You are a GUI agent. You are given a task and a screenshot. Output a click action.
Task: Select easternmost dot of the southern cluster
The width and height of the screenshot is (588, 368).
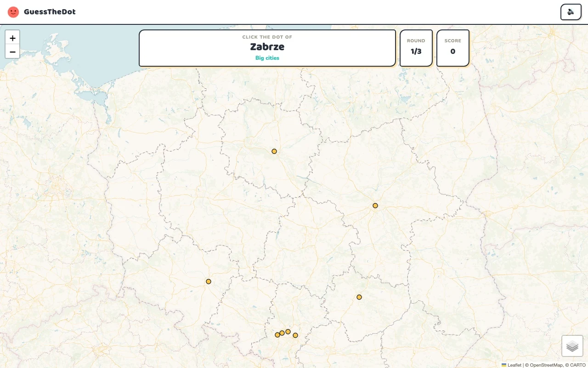295,335
